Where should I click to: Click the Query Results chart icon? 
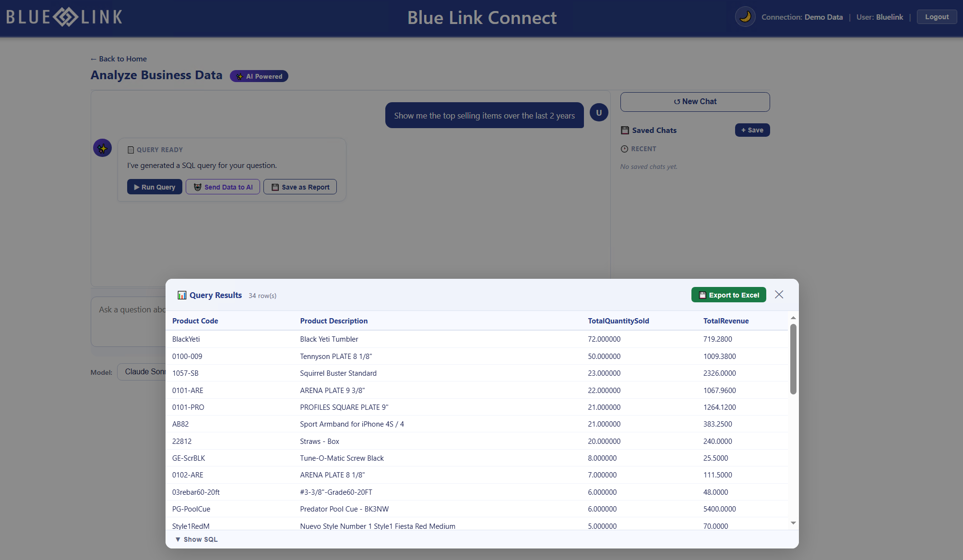click(x=182, y=295)
